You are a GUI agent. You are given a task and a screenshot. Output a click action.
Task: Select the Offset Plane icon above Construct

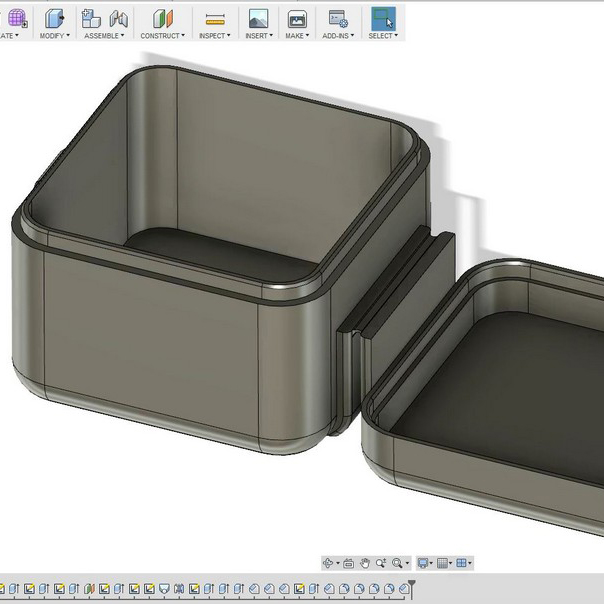[x=162, y=18]
